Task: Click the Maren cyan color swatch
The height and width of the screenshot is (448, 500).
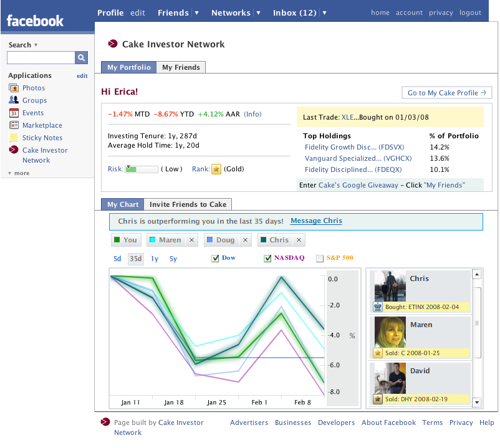Action: point(152,240)
